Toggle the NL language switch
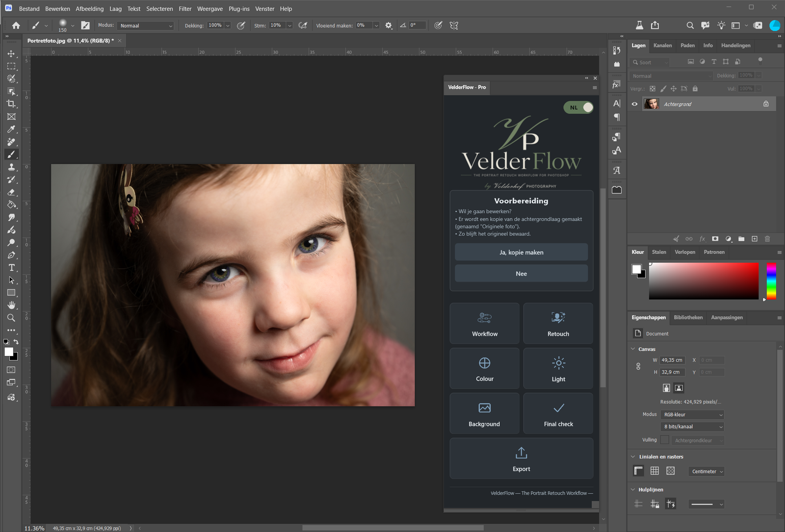 pos(578,107)
